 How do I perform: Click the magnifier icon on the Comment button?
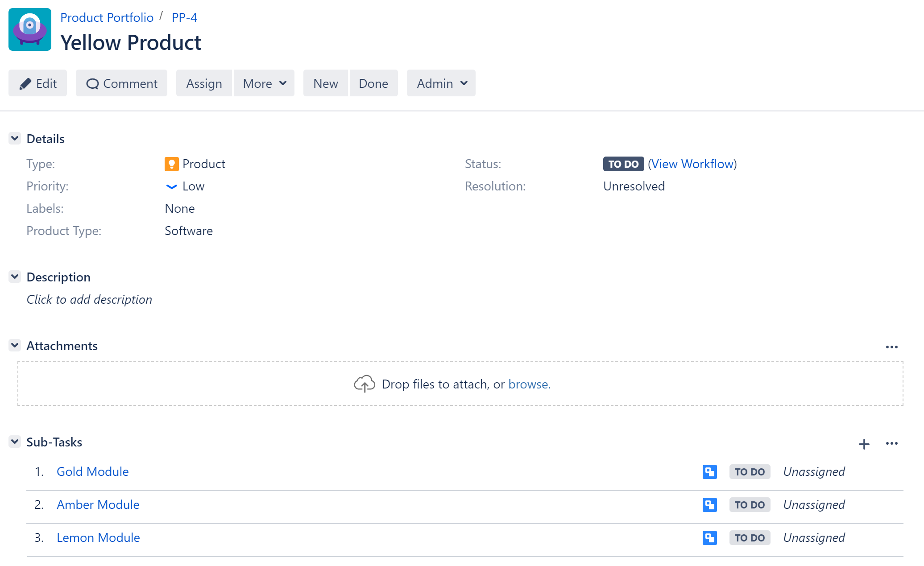point(92,83)
